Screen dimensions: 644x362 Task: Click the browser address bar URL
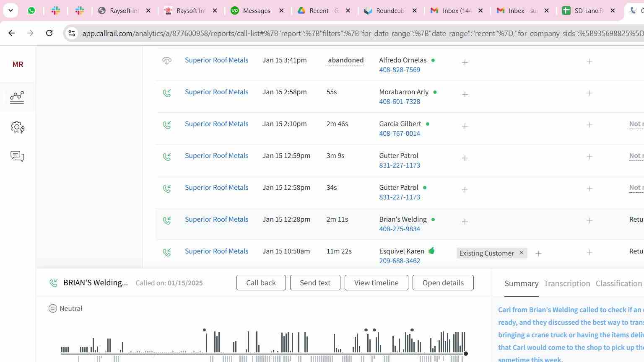click(362, 34)
